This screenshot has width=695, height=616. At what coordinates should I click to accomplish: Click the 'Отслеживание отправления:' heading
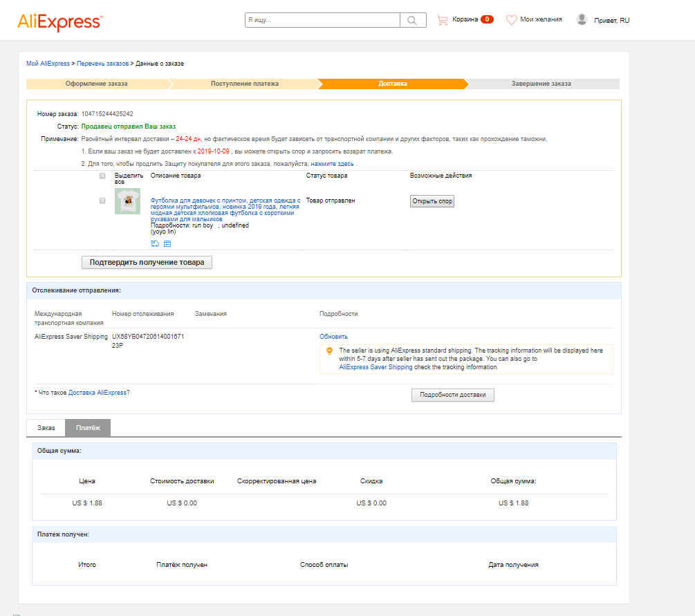76,291
